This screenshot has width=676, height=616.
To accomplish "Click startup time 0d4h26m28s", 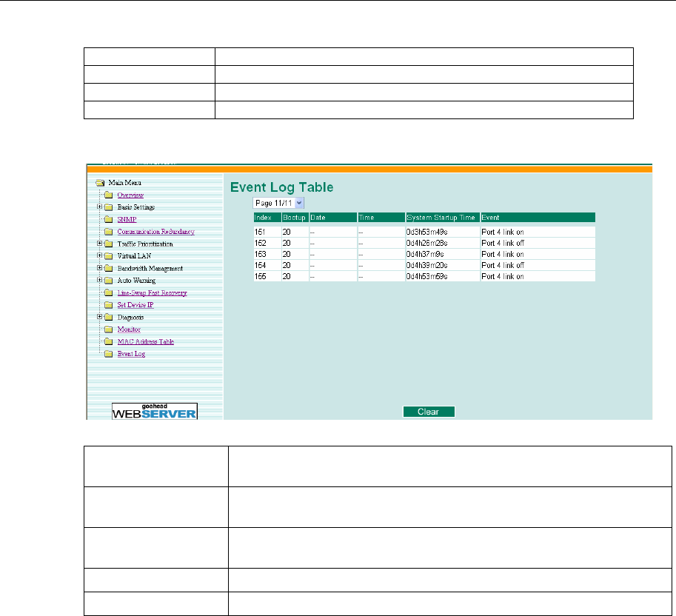I will [443, 243].
